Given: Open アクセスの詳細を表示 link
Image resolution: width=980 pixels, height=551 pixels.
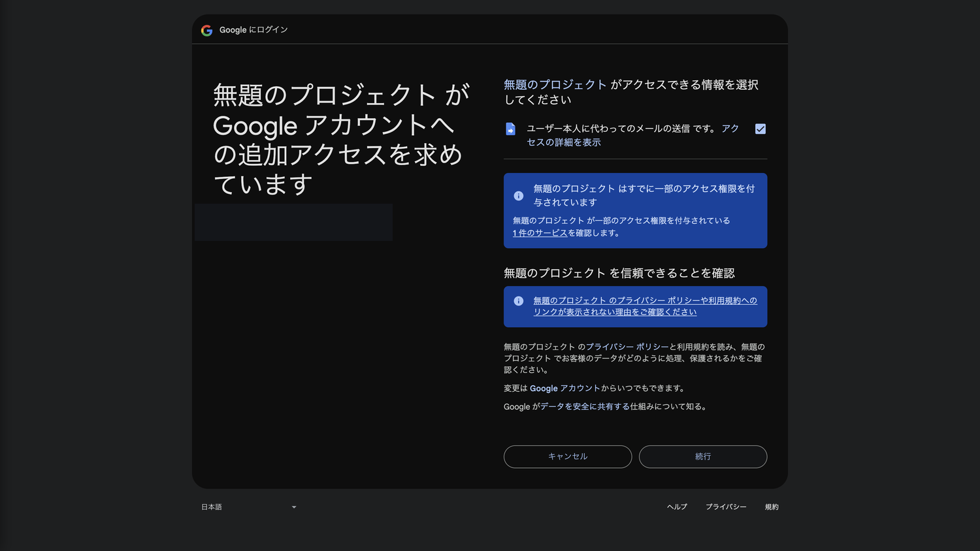Looking at the screenshot, I should [632, 135].
